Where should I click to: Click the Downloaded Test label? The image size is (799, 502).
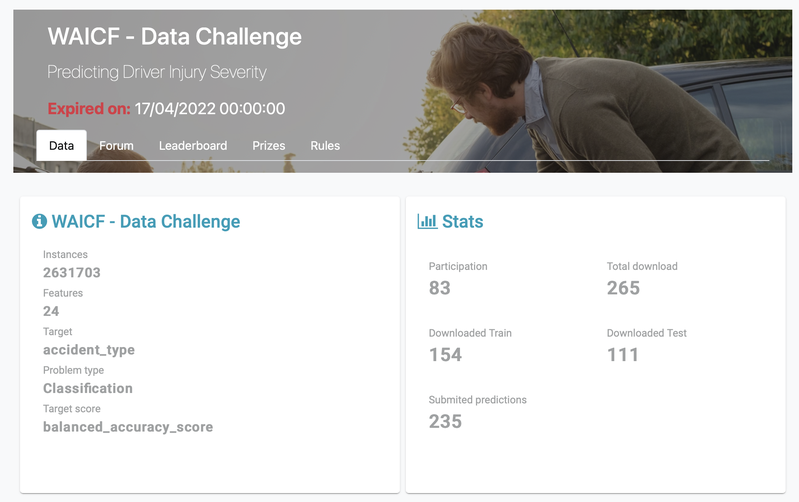(647, 333)
